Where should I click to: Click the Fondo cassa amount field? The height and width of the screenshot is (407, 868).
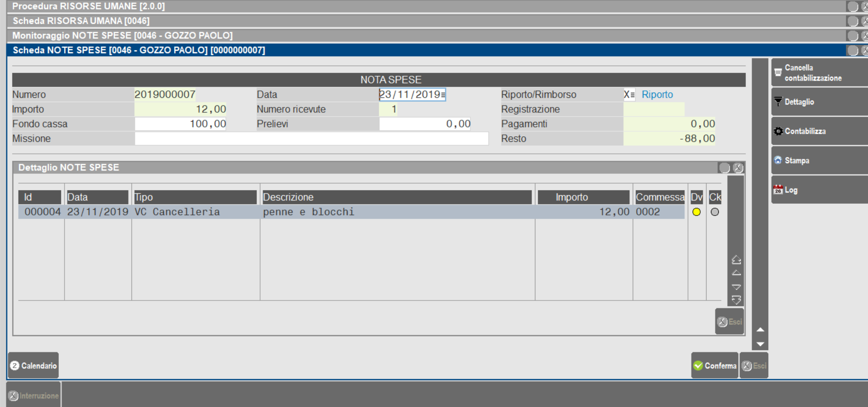pos(181,124)
